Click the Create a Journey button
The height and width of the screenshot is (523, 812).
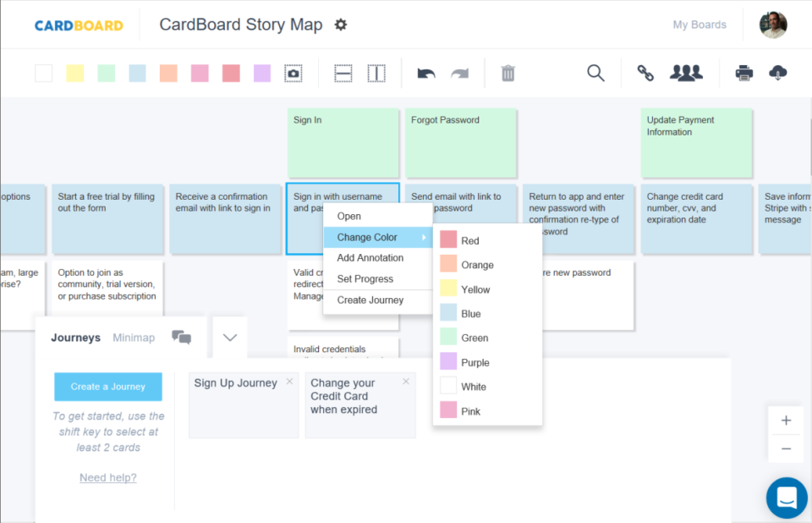[x=107, y=386]
